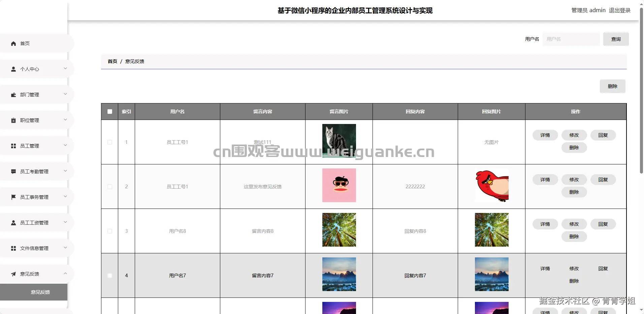Click the forest 回复图片 in row 3

[x=491, y=230]
